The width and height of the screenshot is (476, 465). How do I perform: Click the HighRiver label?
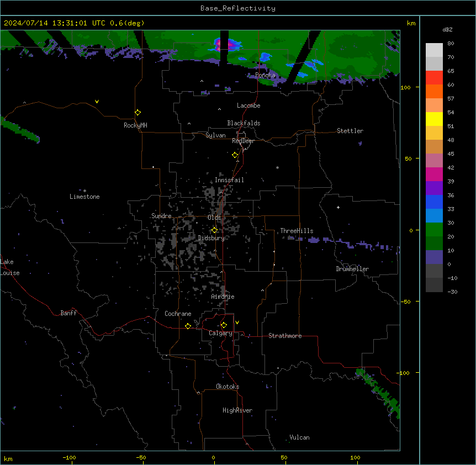pyautogui.click(x=237, y=410)
